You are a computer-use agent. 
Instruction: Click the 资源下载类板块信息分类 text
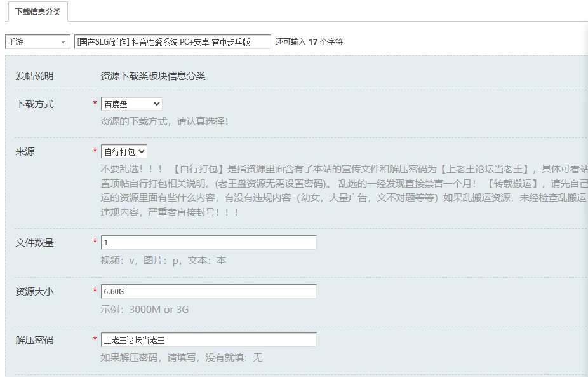click(x=153, y=76)
